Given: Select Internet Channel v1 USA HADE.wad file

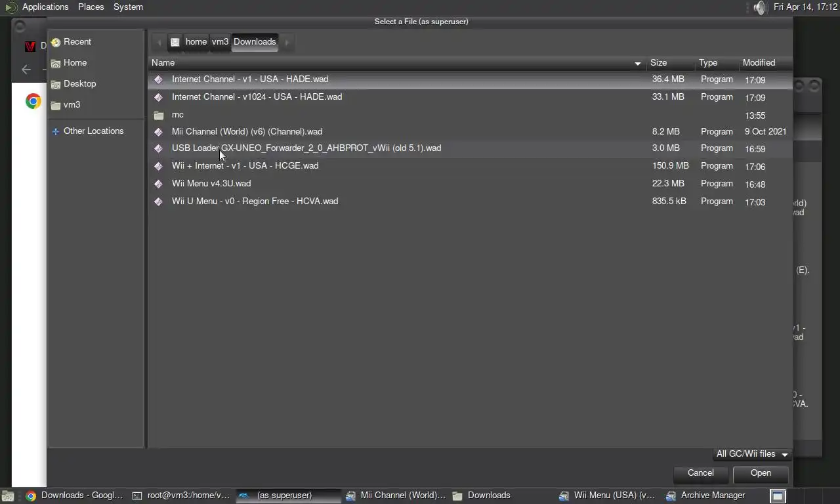Looking at the screenshot, I should pyautogui.click(x=470, y=79).
